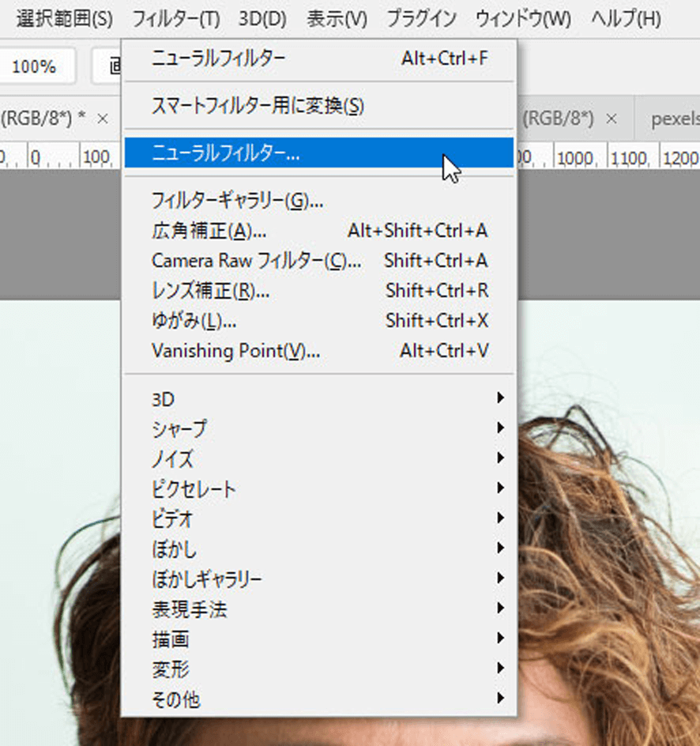The image size is (700, 746).
Task: Open the 3D(D) menu in the menu bar
Action: [x=262, y=19]
